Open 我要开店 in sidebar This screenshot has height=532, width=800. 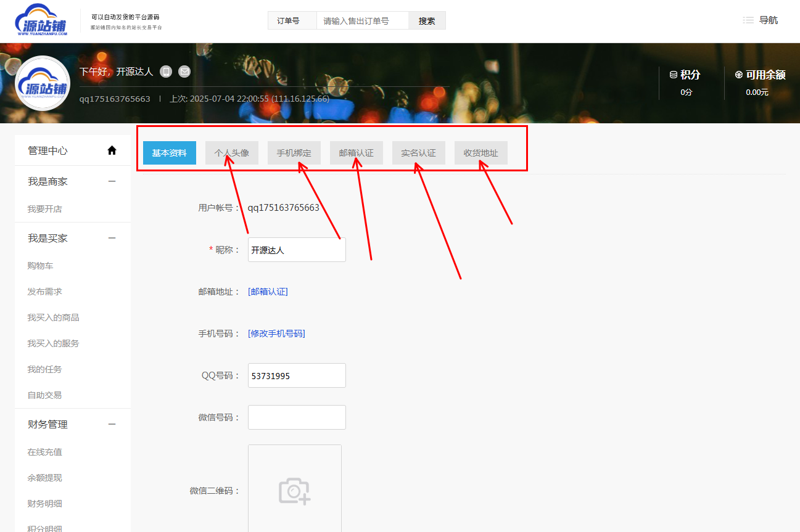pos(44,209)
